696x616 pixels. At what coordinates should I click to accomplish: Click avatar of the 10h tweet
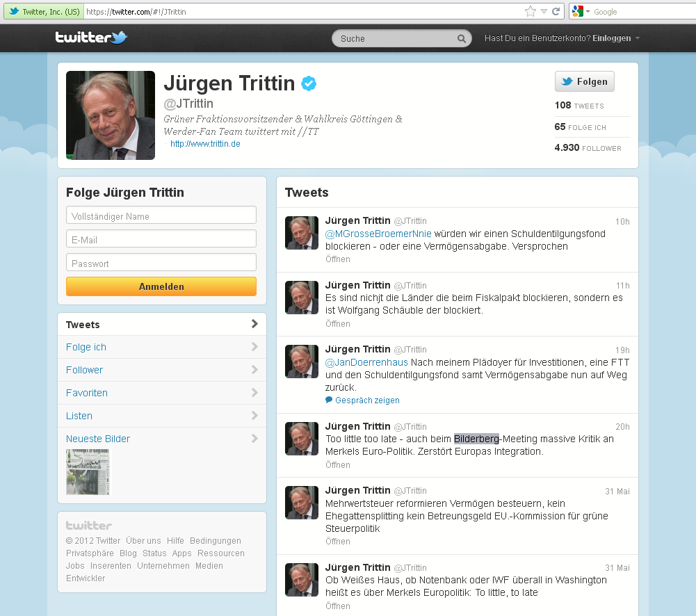301,233
